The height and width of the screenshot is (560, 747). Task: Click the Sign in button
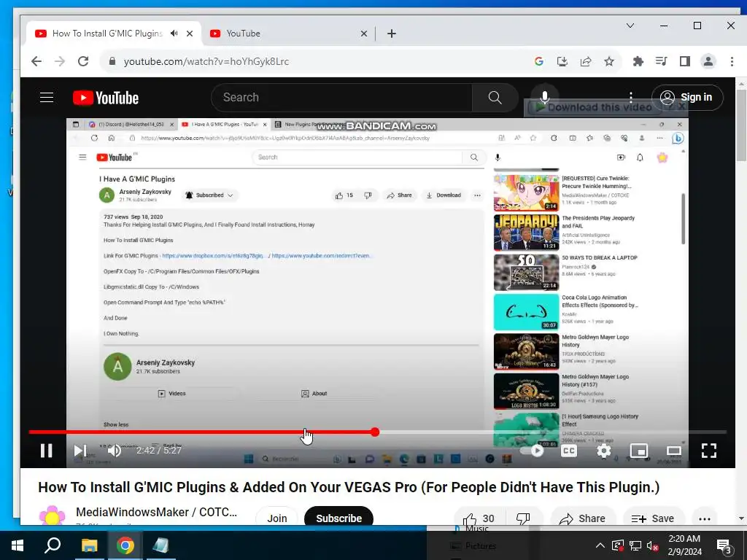coord(687,97)
